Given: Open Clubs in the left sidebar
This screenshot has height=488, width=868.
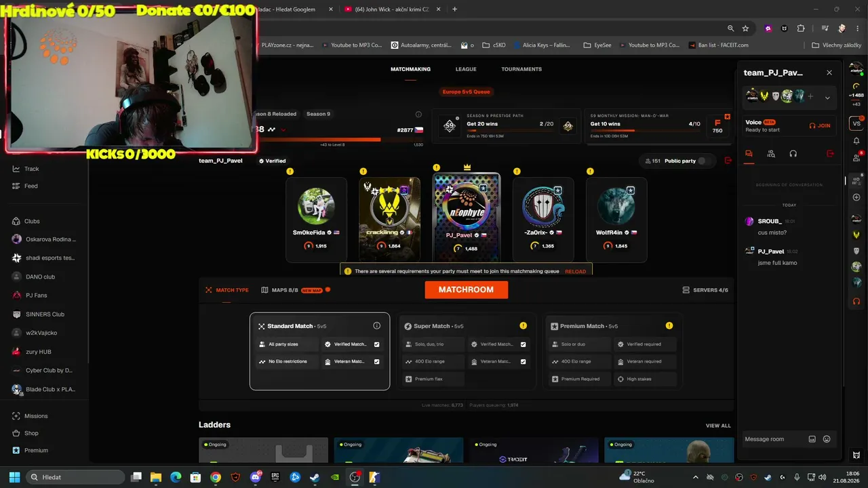Looking at the screenshot, I should point(26,221).
